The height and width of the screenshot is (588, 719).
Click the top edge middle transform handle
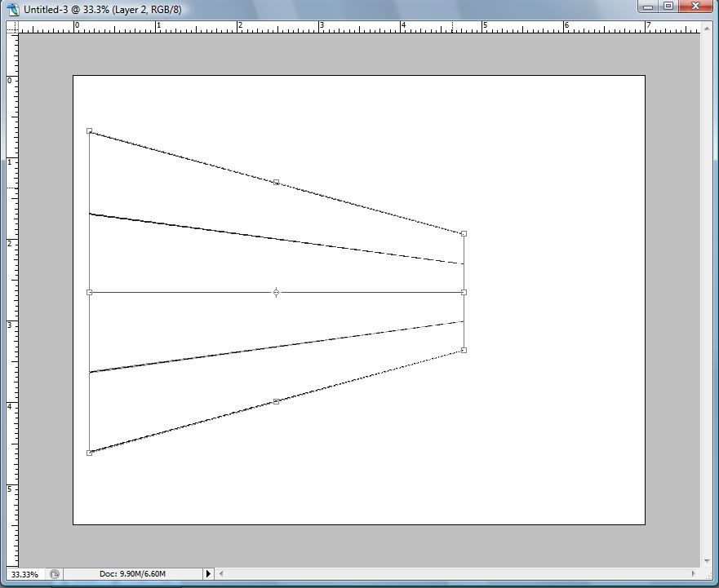[276, 182]
